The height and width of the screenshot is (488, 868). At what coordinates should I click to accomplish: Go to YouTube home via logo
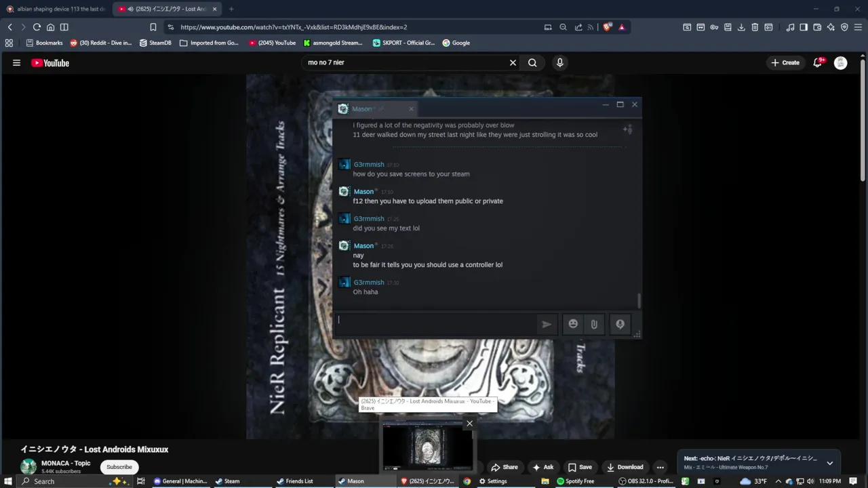pyautogui.click(x=50, y=63)
